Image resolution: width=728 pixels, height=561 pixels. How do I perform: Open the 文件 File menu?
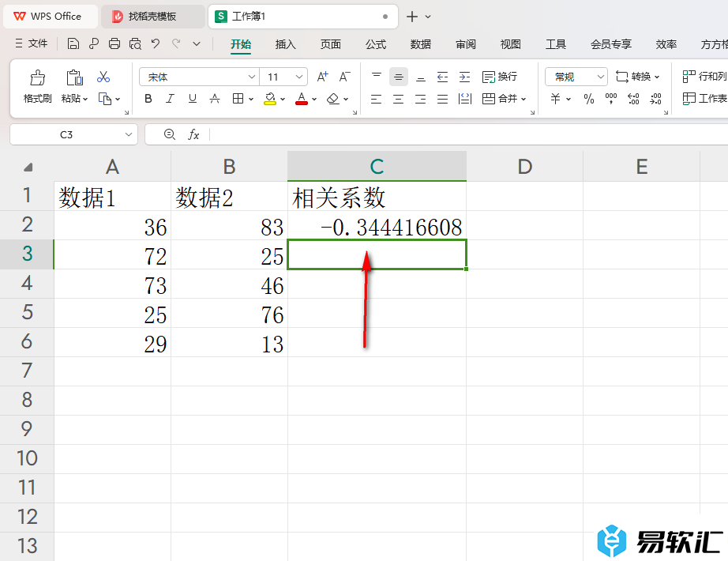tap(32, 43)
